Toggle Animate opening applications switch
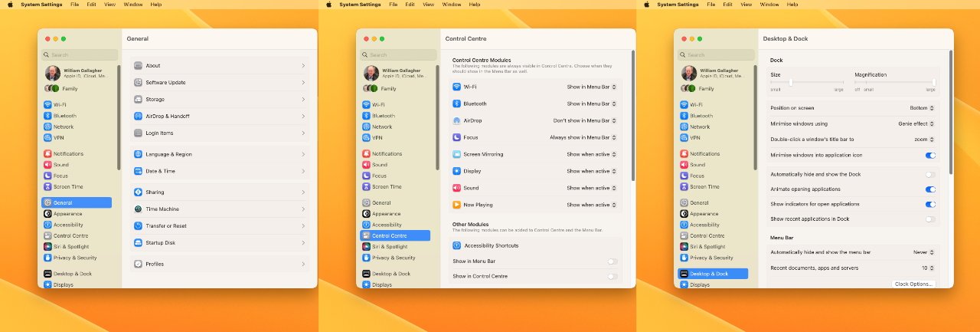This screenshot has height=332, width=980. pos(930,189)
